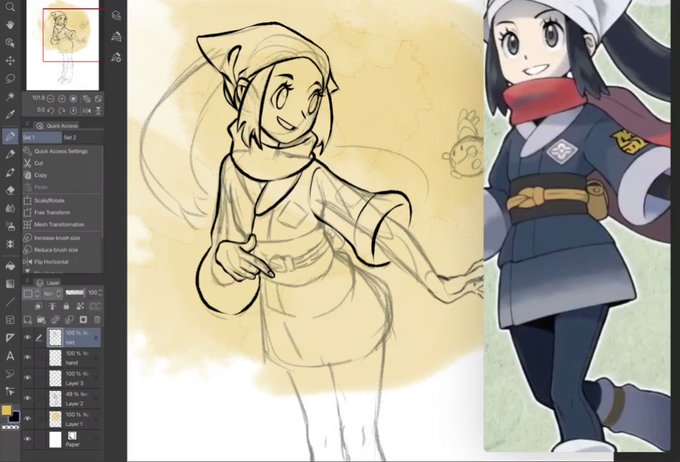This screenshot has height=462, width=680.
Task: Select the Operation object tool
Action: [x=10, y=43]
